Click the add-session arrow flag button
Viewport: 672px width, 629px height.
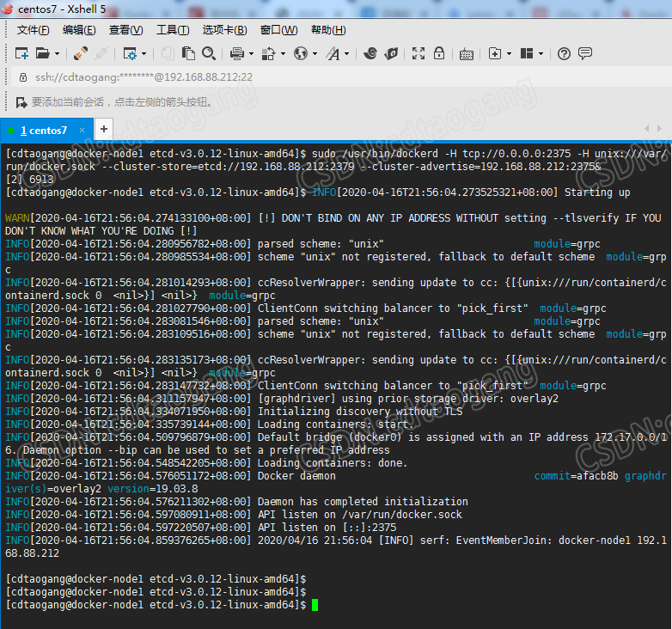(x=21, y=101)
